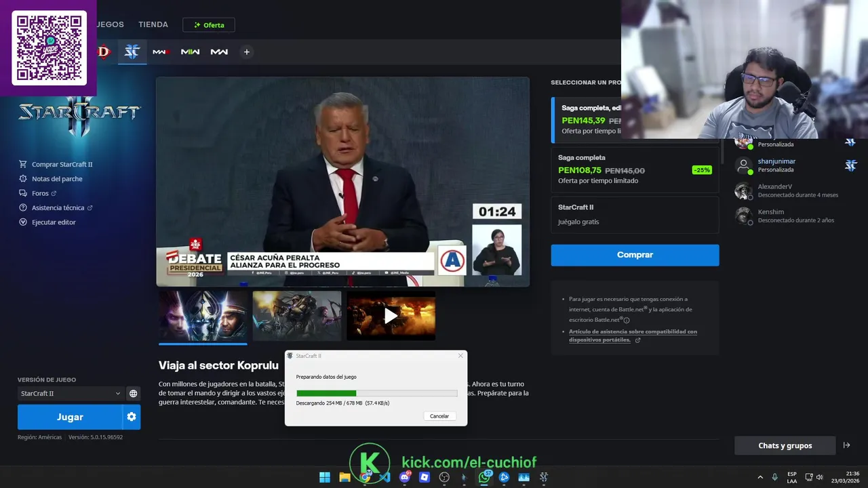Click the main media preview image
This screenshot has width=868, height=488.
pos(342,182)
